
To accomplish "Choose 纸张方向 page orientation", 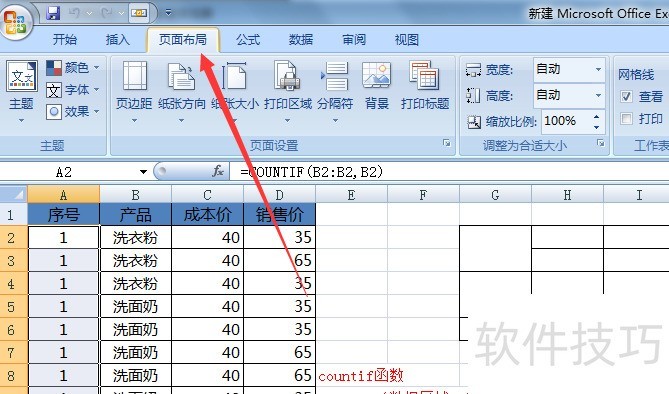I will (x=182, y=91).
